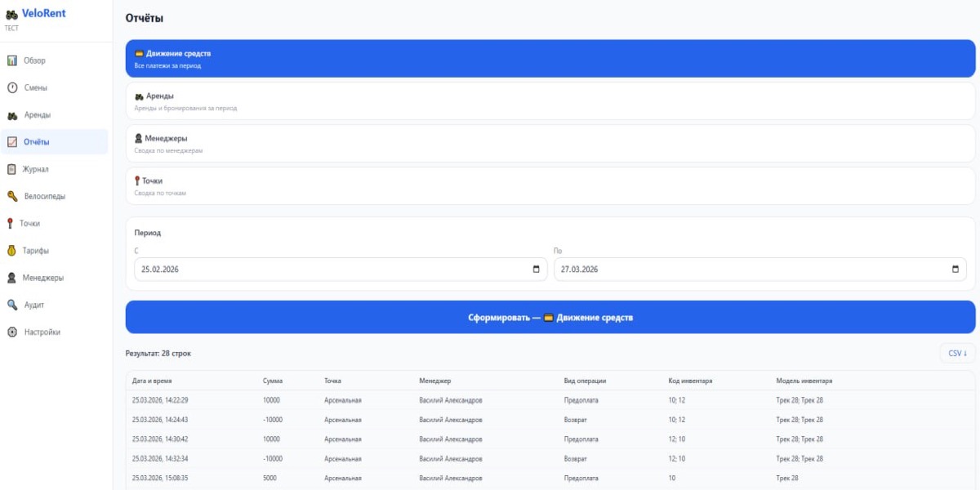This screenshot has height=490, width=980.
Task: Click the Точки pin icon in sidebar
Action: [10, 223]
